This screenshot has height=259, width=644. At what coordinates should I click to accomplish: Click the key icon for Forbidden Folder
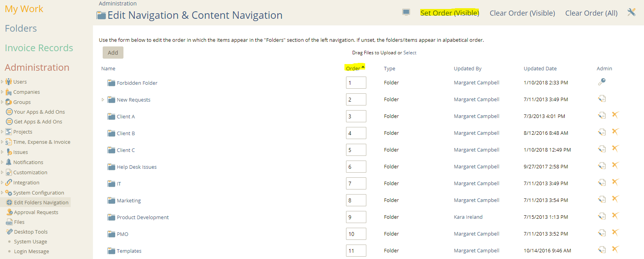click(x=602, y=82)
